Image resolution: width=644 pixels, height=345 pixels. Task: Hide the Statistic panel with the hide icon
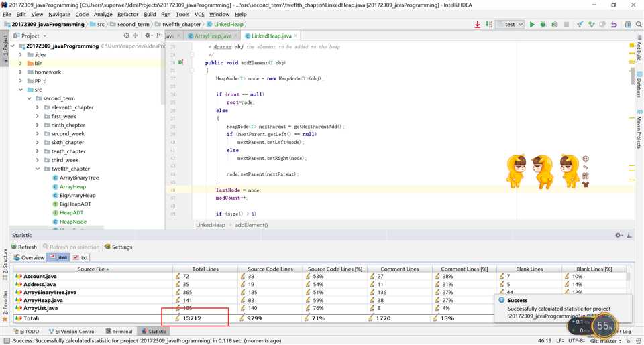click(629, 235)
